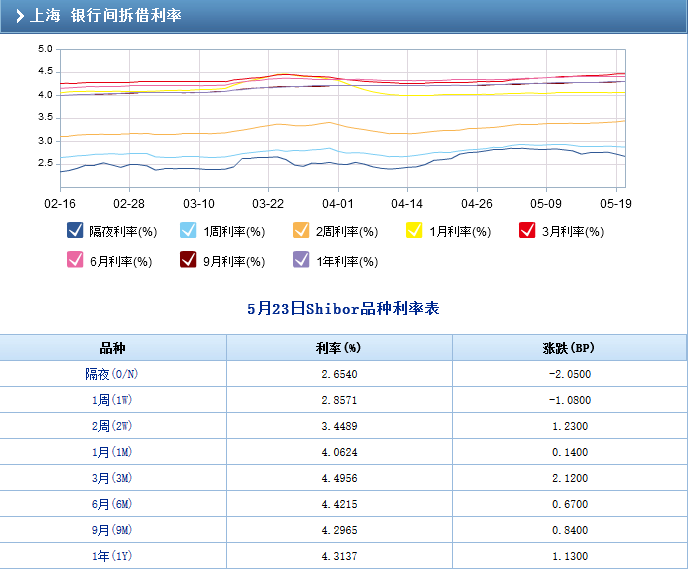Click the 04-14 date label on chart axis
The image size is (688, 569).
pos(407,204)
